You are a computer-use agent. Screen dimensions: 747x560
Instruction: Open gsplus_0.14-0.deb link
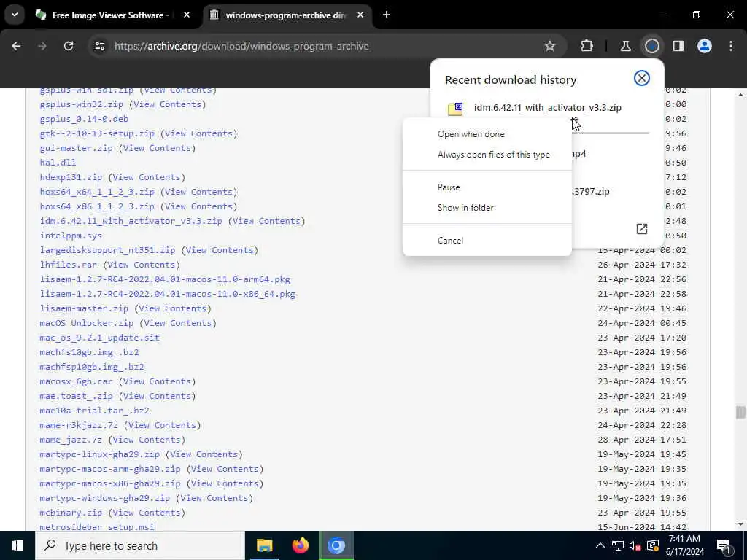(x=84, y=119)
